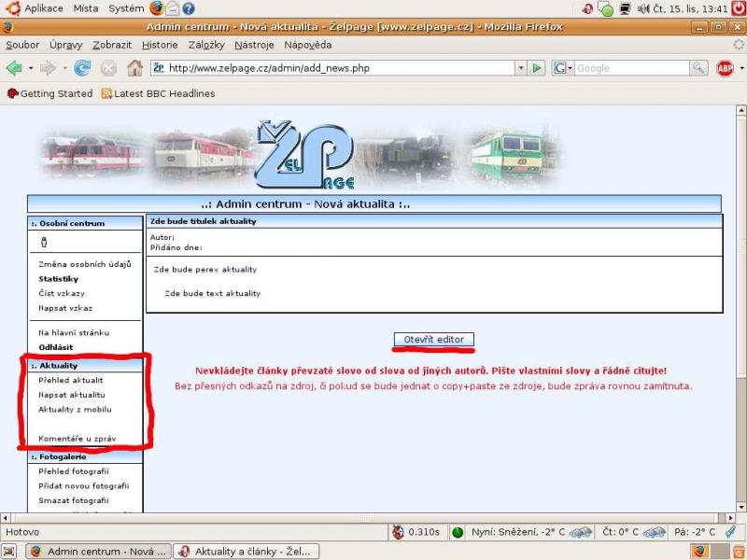Launch Firefox from the top panel icon

pos(155,8)
